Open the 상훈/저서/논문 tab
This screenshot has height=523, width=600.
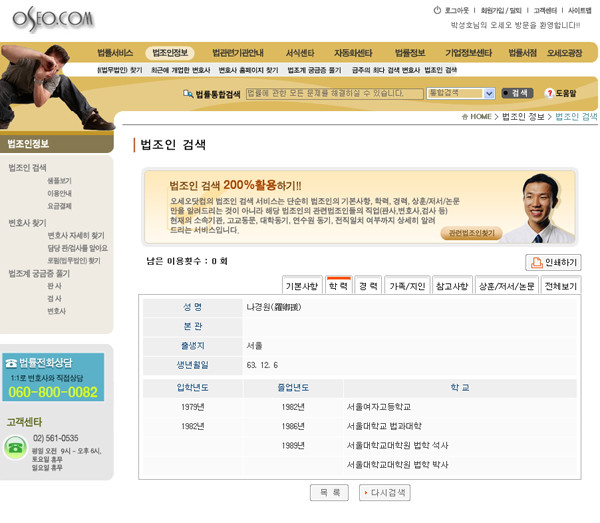(506, 286)
